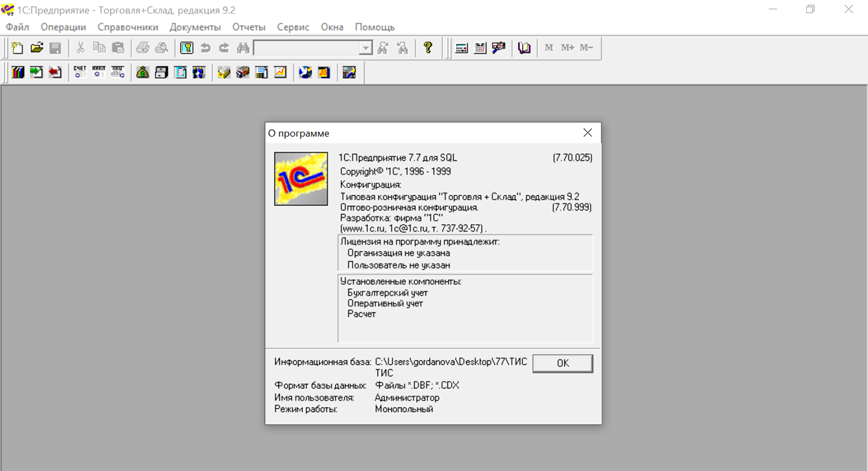Image resolution: width=868 pixels, height=471 pixels.
Task: Click the Print preview icon with magnifier
Action: (162, 48)
